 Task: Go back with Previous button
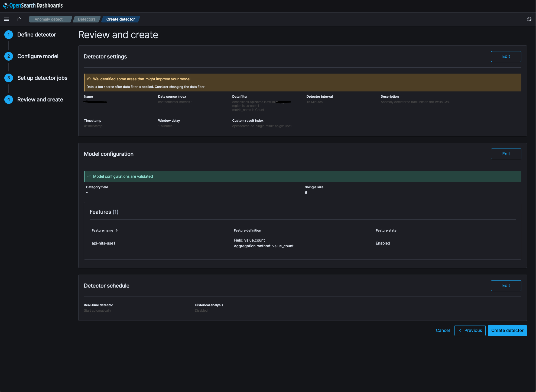(470, 331)
